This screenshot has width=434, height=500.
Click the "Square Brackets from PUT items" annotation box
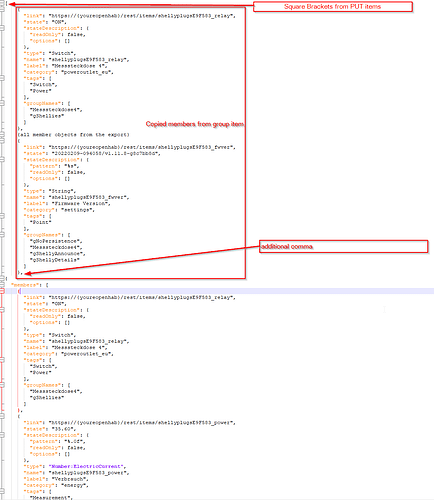(x=333, y=7)
